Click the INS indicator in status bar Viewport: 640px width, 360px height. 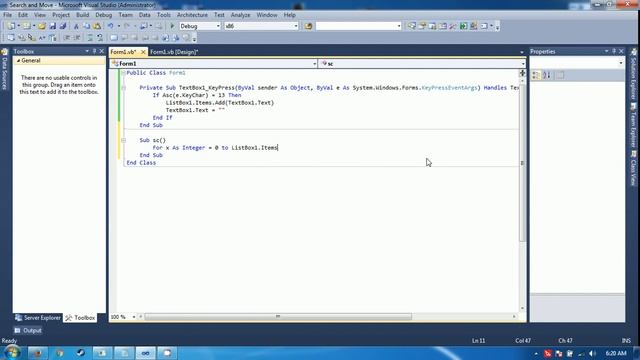tap(626, 340)
